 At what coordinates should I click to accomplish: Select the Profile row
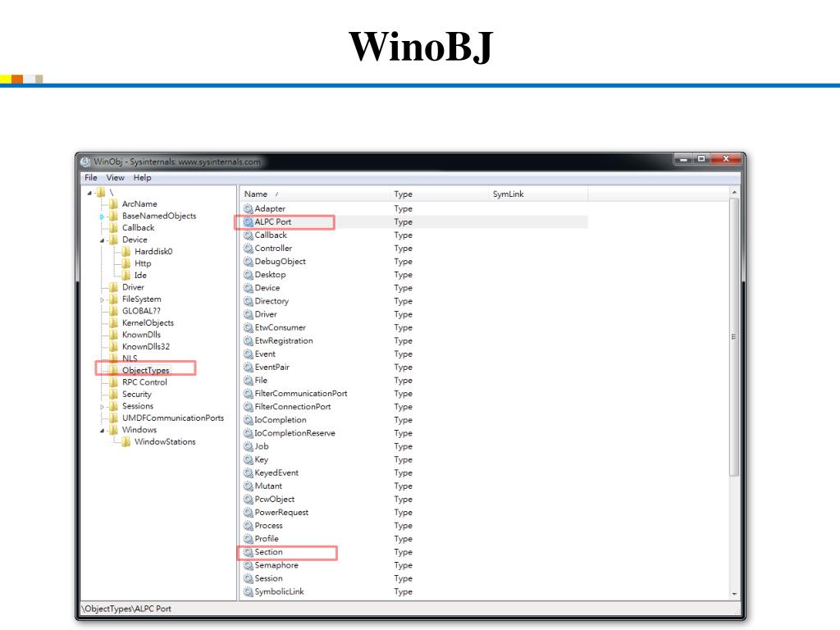(413, 539)
